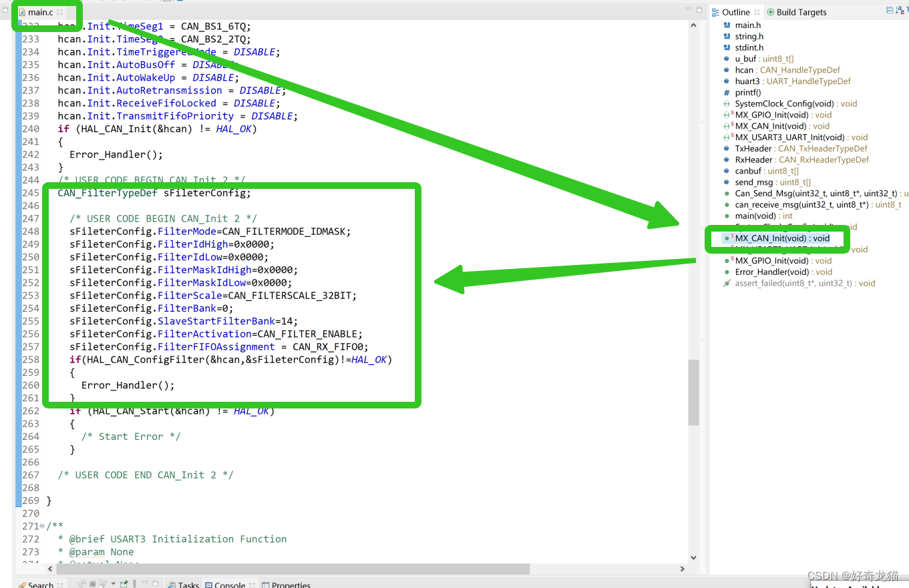Click line number 267 in the gutter

(x=31, y=475)
